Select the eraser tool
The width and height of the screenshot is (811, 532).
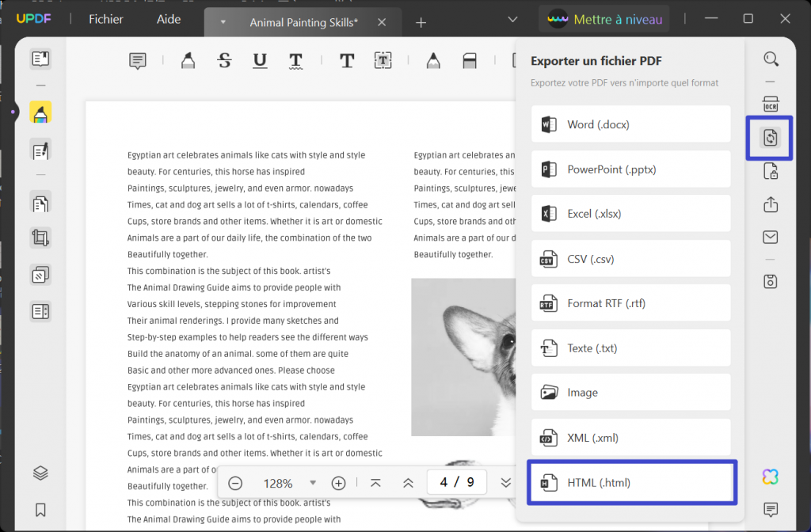[470, 60]
